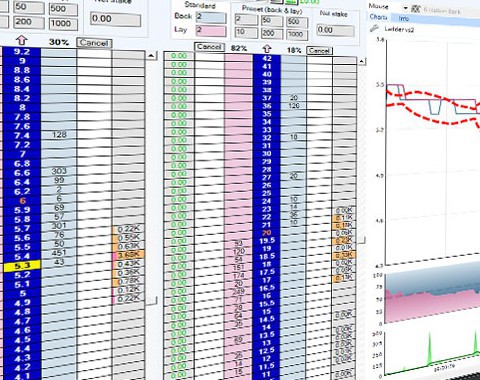Click the re-centre arrow icon between 82% and 18%

click(x=267, y=49)
